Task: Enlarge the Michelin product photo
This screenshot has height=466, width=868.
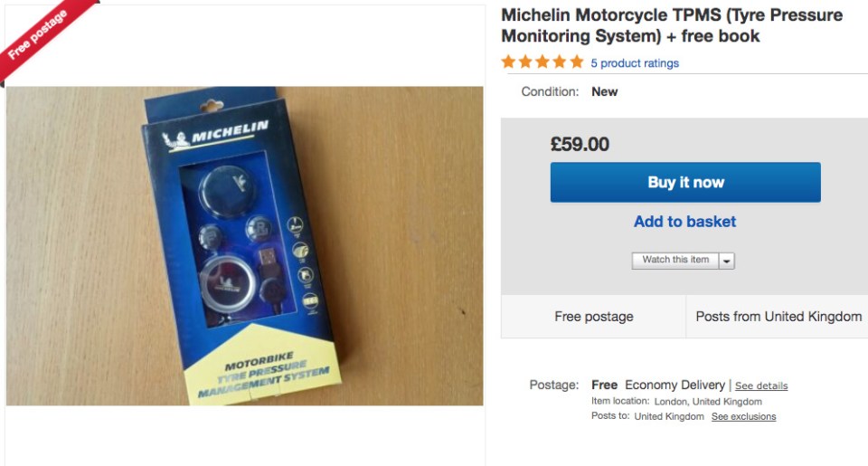Action: coord(245,245)
